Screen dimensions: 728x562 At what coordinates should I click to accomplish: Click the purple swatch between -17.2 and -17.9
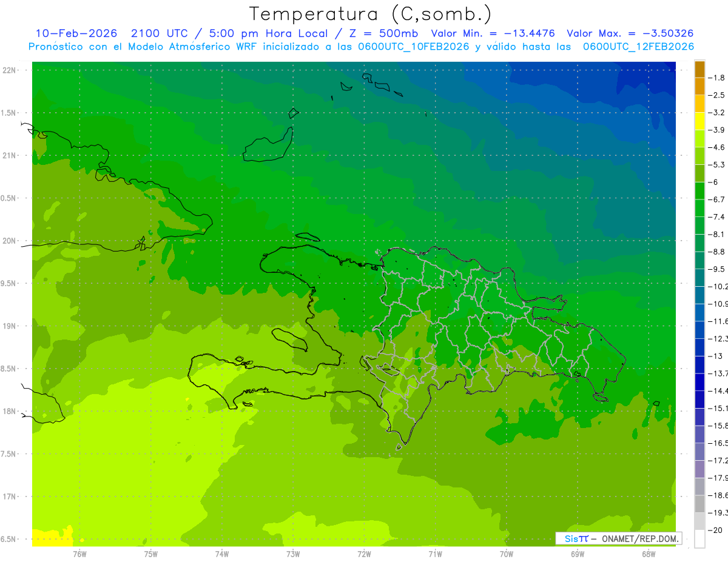pos(699,469)
